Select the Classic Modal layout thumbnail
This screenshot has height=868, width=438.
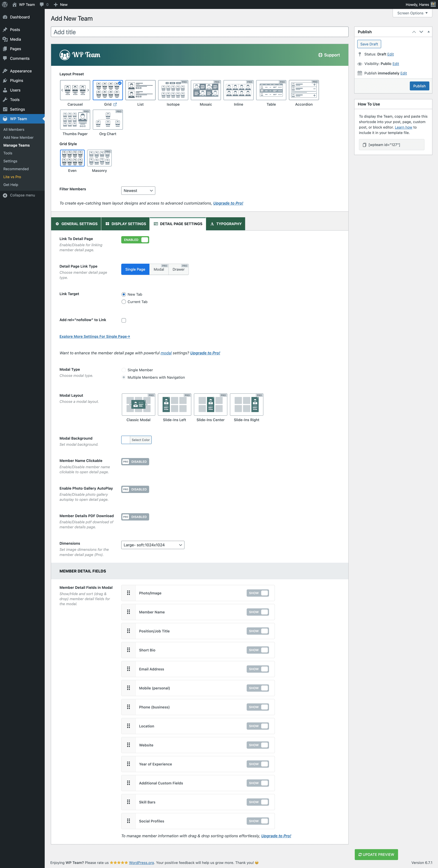tap(138, 404)
